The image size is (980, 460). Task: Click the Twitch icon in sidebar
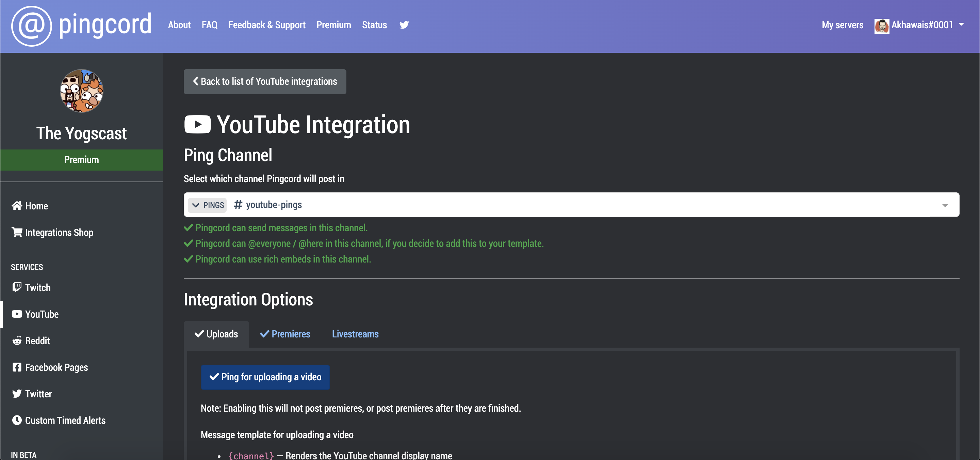pyautogui.click(x=17, y=287)
